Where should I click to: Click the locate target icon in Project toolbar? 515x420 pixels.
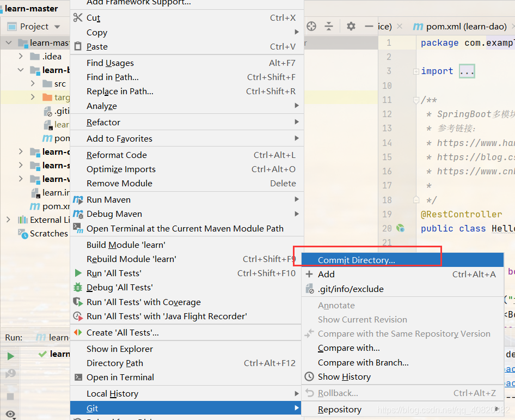tap(311, 26)
